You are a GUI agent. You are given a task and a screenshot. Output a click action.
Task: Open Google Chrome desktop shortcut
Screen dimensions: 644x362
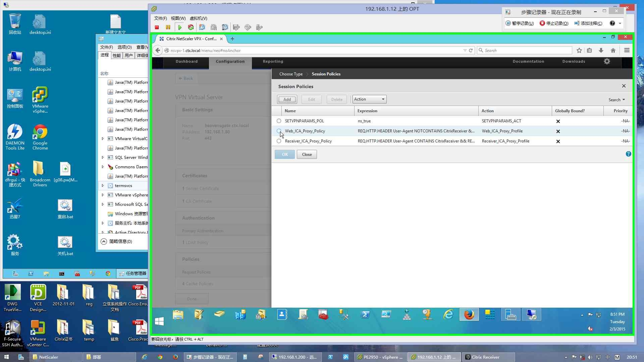click(x=40, y=137)
